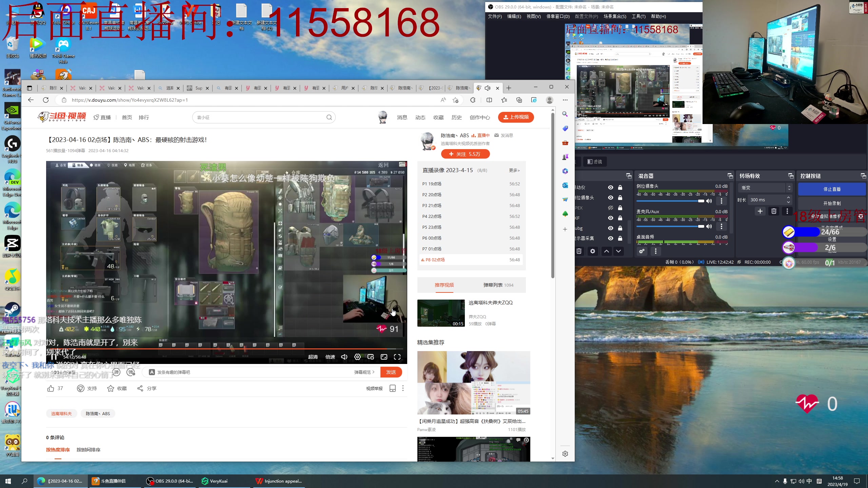
Task: Click 开始录制 button in OBS
Action: click(832, 203)
